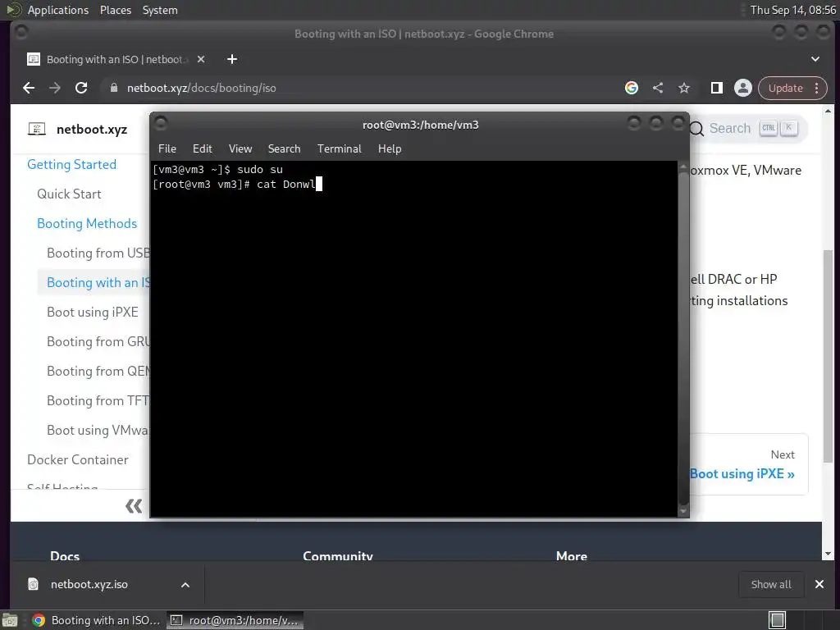Screen dimensions: 840x630
Task: Collapse the docs sidebar with double chevron
Action: pyautogui.click(x=134, y=505)
